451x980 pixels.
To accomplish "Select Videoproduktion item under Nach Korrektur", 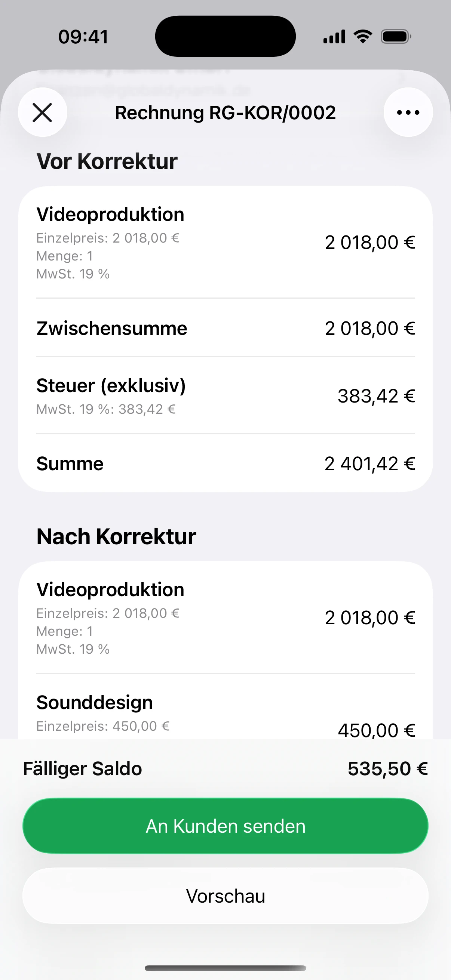I will tap(225, 618).
